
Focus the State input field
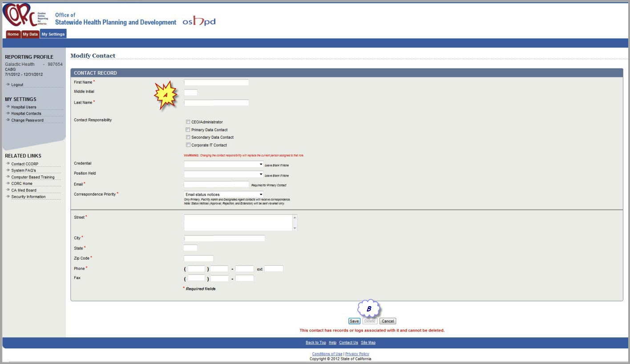point(190,248)
